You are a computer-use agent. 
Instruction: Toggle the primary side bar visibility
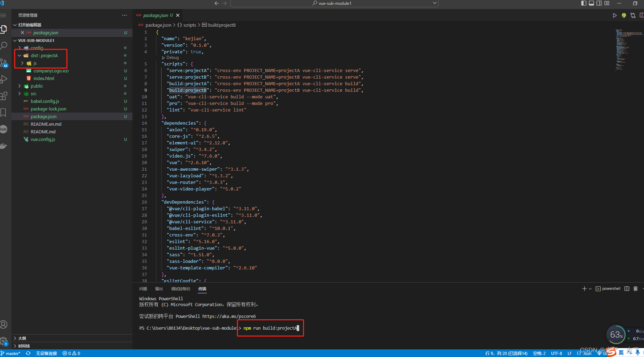(584, 3)
